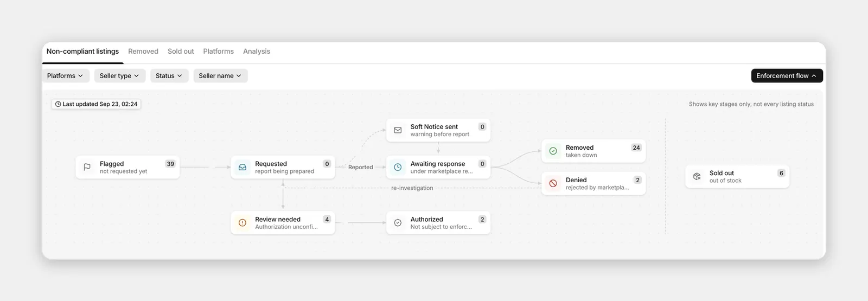The width and height of the screenshot is (868, 301).
Task: Open the Sold out tab
Action: (x=181, y=52)
